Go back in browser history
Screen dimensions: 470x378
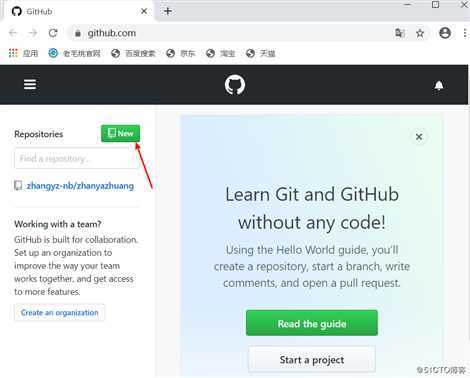coord(13,33)
